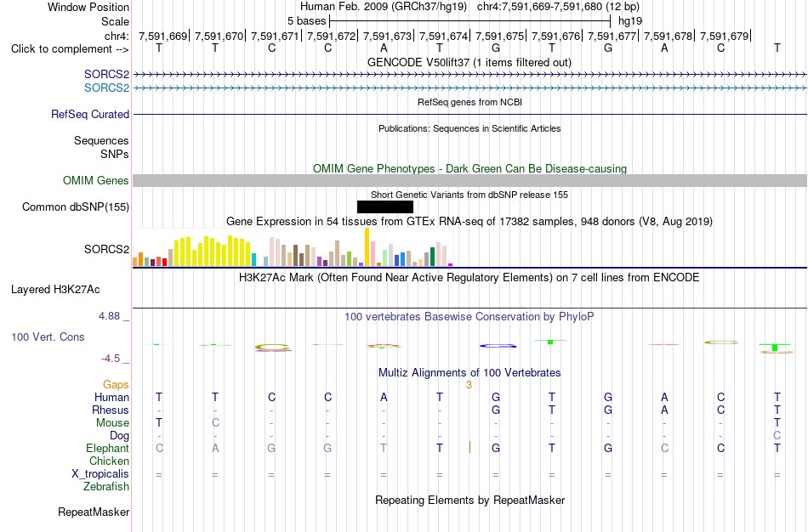Click the PhyloP upper limit value 4.88
The image size is (808, 532).
[109, 316]
